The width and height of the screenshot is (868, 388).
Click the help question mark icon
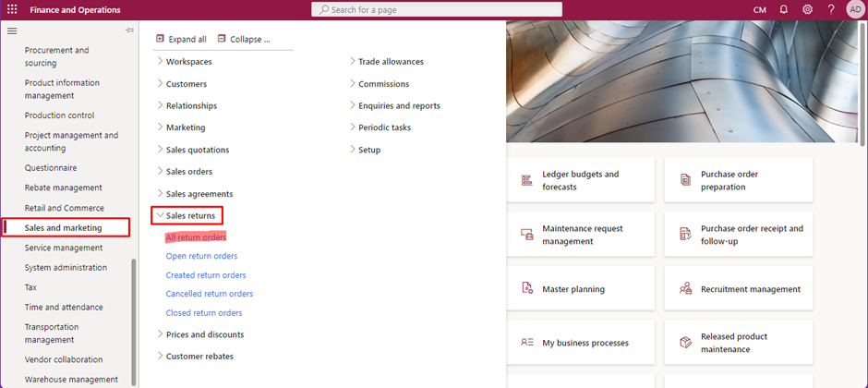point(831,9)
